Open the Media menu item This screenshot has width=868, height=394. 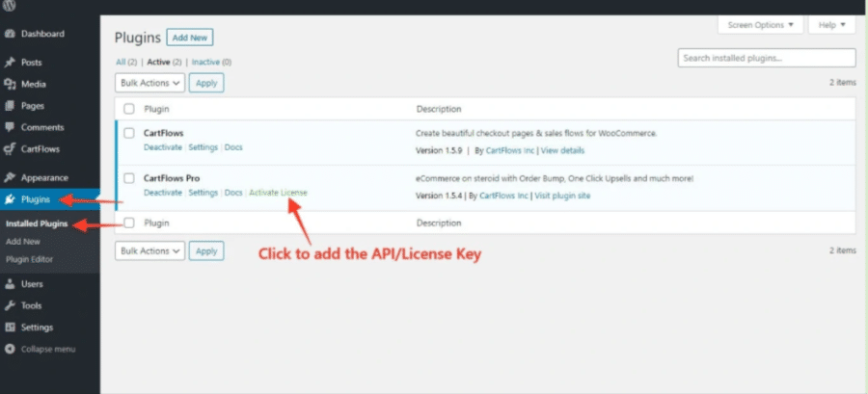pyautogui.click(x=33, y=84)
